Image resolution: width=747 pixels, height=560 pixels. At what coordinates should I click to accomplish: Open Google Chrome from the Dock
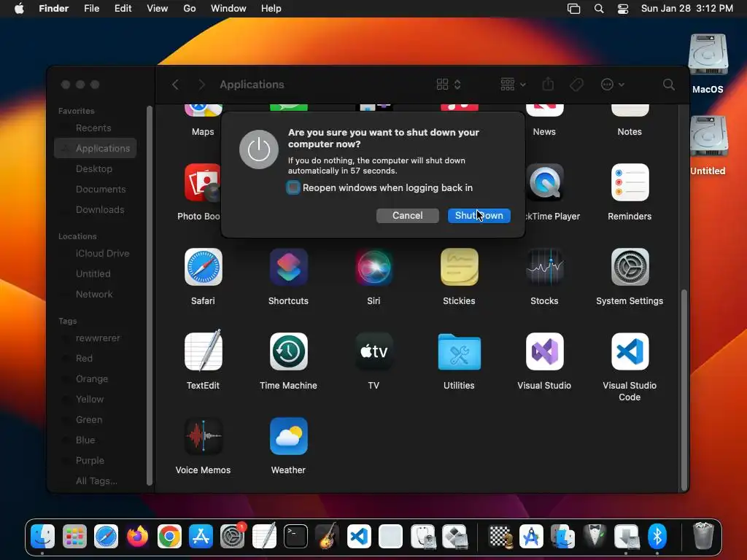pyautogui.click(x=169, y=537)
